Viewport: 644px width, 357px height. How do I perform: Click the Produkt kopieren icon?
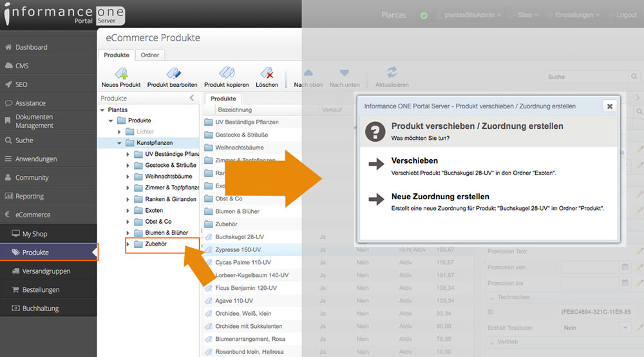click(x=226, y=73)
